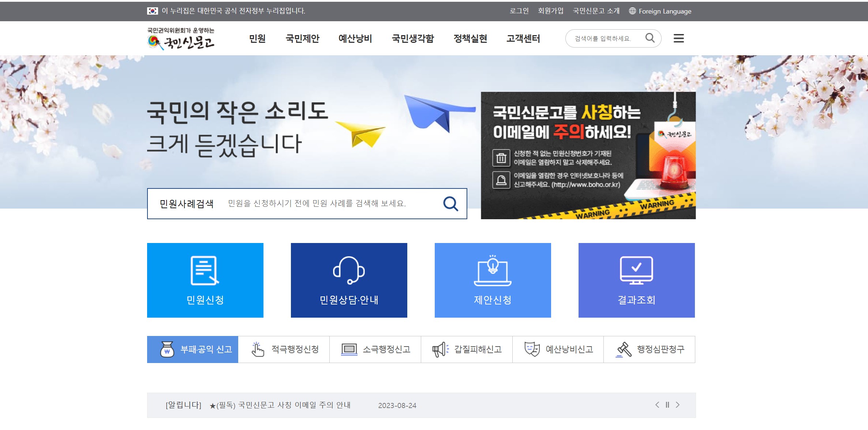The height and width of the screenshot is (430, 868).
Task: Click the header search magnifier icon
Action: click(650, 38)
